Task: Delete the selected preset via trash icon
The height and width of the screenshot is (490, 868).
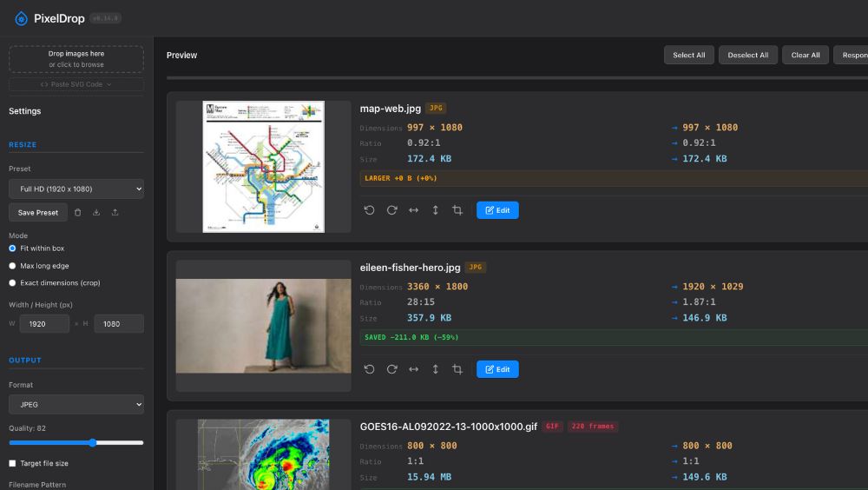Action: (x=77, y=212)
